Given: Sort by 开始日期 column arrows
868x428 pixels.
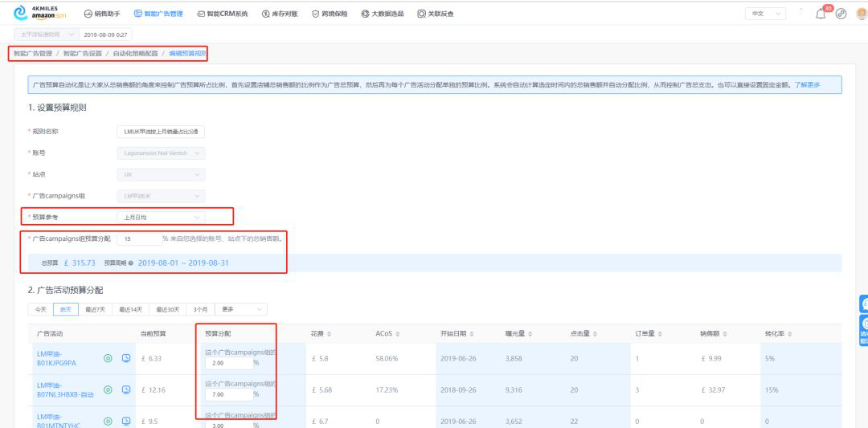Looking at the screenshot, I should pyautogui.click(x=472, y=334).
